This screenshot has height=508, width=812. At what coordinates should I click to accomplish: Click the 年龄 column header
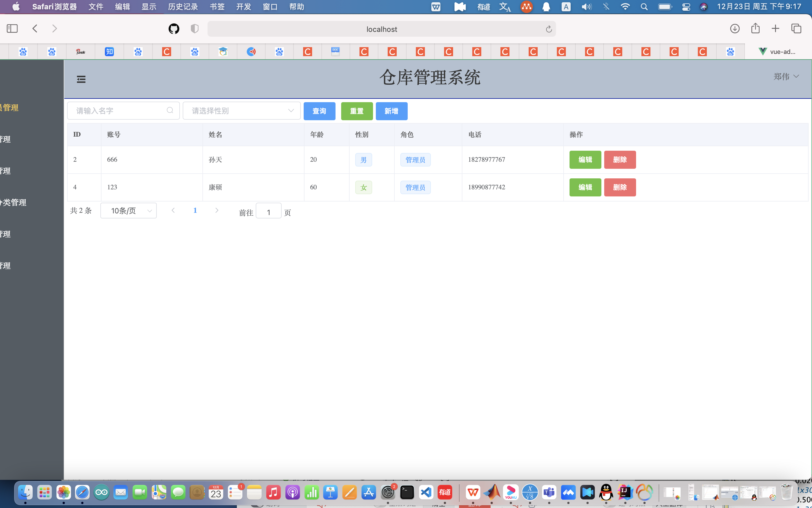pyautogui.click(x=317, y=135)
